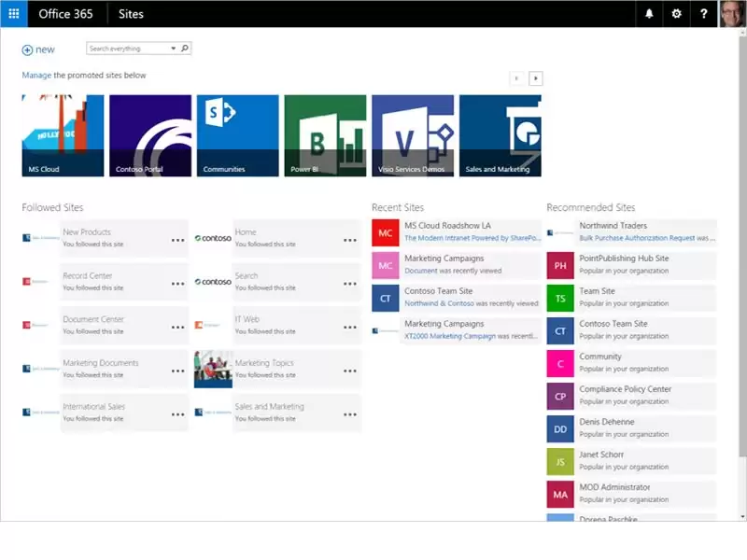The width and height of the screenshot is (747, 560).
Task: Click the JS icon for Janet Schorr
Action: coord(559,461)
